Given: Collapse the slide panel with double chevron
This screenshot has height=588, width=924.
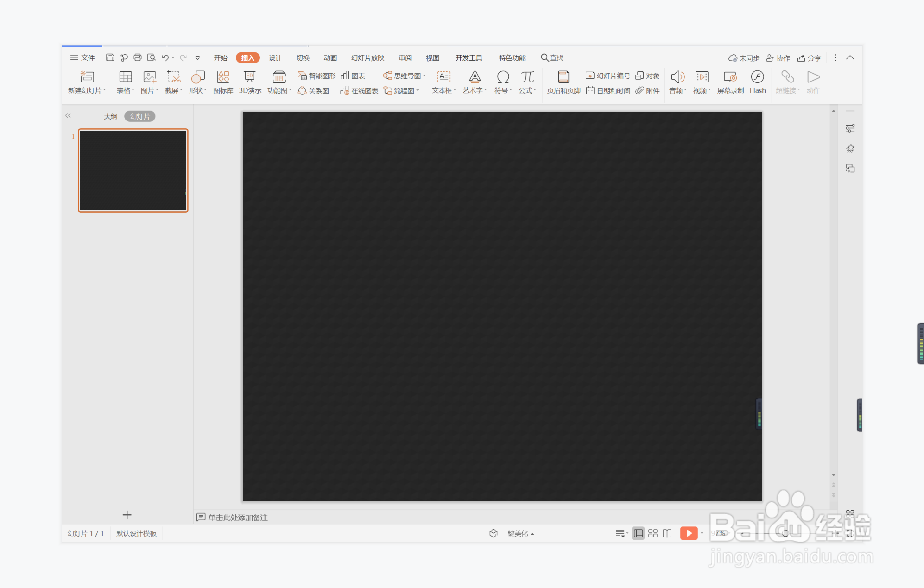Looking at the screenshot, I should [68, 115].
